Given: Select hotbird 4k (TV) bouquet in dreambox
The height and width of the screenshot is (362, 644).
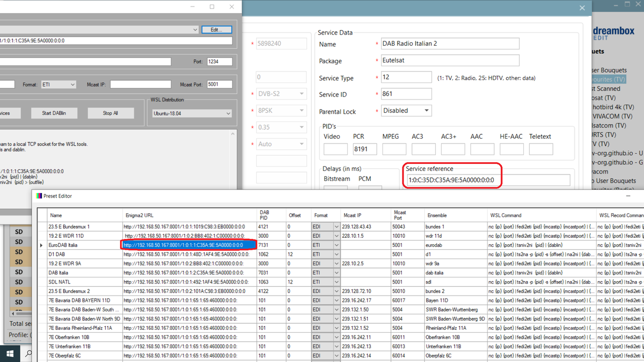Looking at the screenshot, I should point(612,107).
